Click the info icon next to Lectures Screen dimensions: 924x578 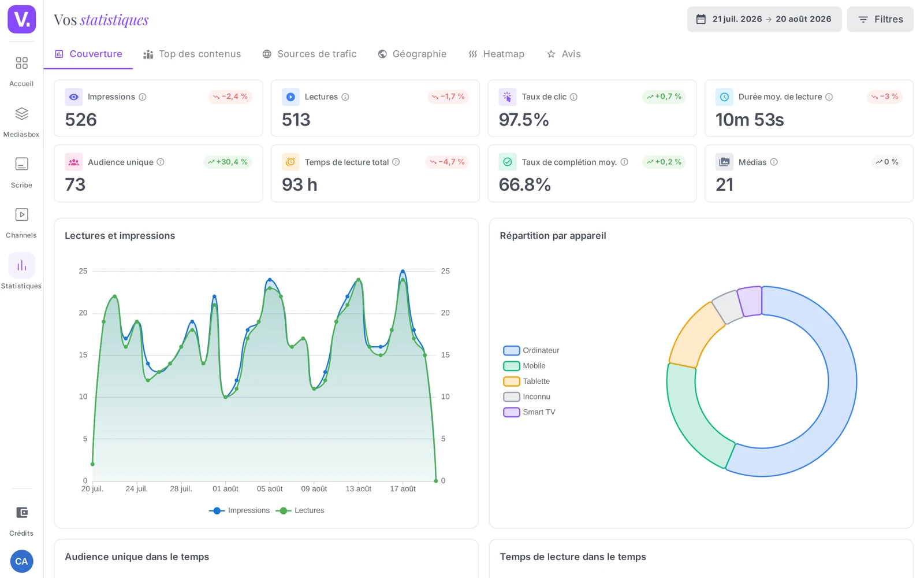pyautogui.click(x=345, y=97)
